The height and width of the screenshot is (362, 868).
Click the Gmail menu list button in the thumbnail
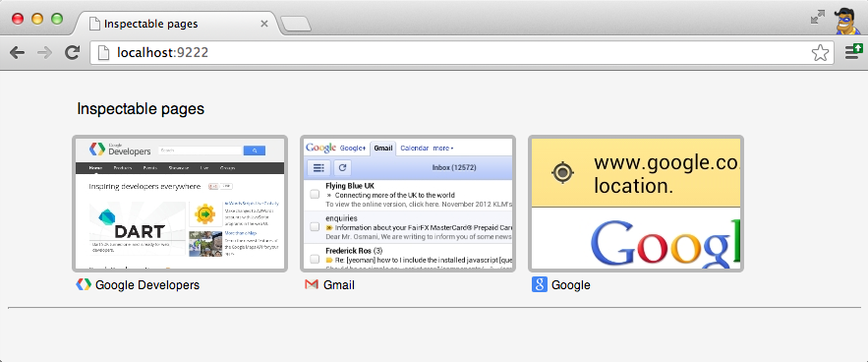click(318, 168)
